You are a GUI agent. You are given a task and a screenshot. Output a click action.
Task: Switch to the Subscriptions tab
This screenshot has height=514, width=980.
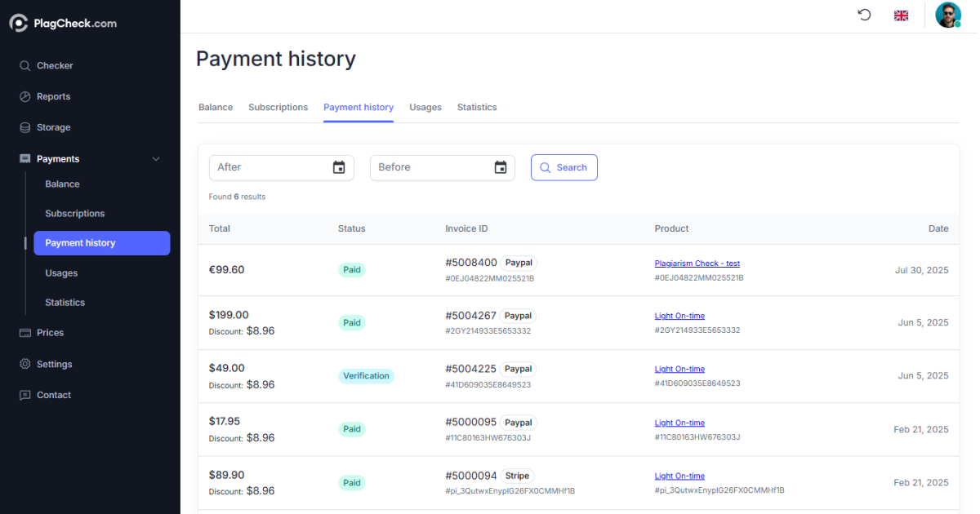278,107
